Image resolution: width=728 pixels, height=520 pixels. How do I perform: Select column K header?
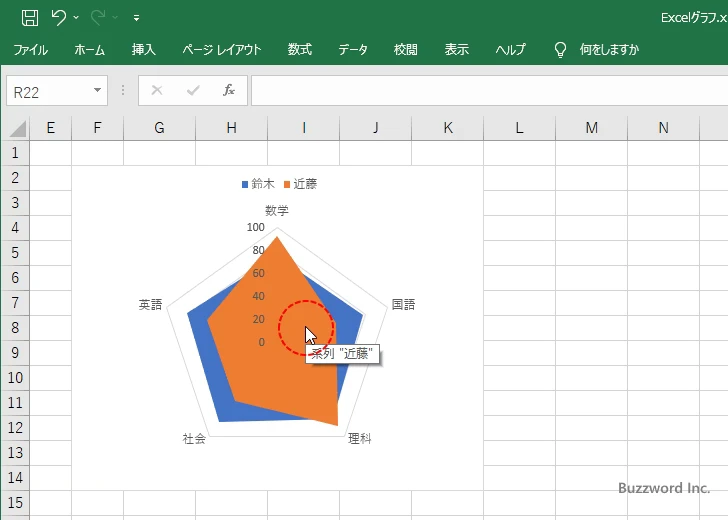pyautogui.click(x=448, y=128)
